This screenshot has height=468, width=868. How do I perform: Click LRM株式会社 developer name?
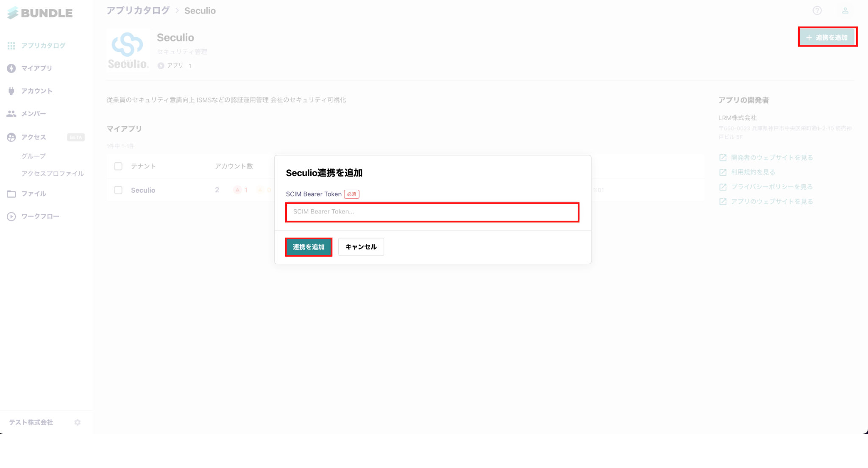pyautogui.click(x=737, y=118)
